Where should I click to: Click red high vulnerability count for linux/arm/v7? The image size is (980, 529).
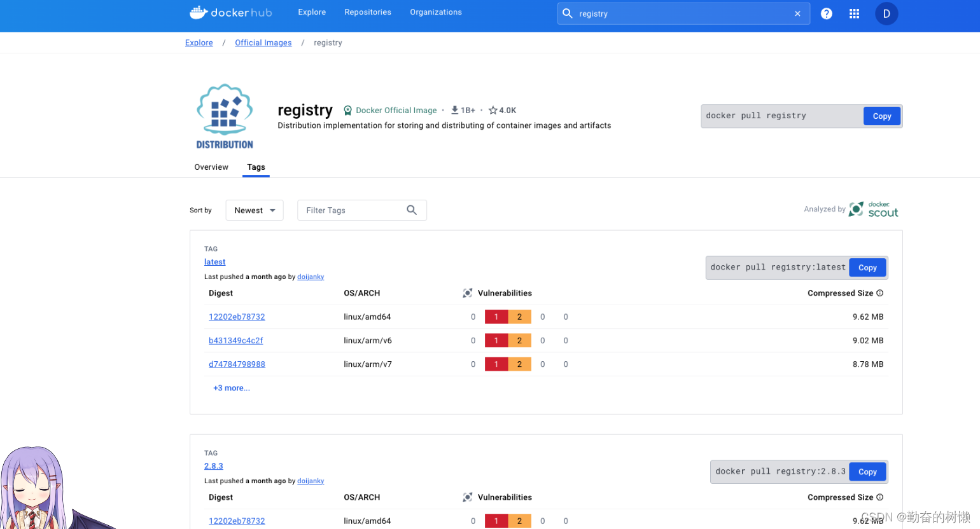pyautogui.click(x=496, y=364)
